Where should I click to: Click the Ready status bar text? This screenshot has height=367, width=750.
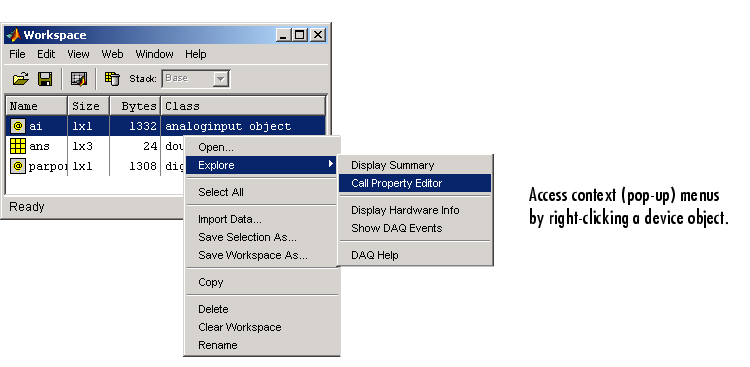[x=27, y=207]
